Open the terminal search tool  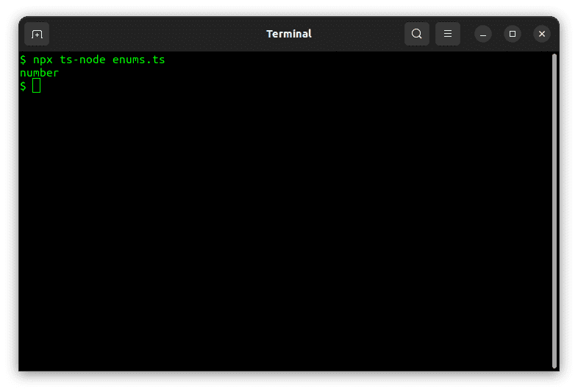tap(416, 34)
